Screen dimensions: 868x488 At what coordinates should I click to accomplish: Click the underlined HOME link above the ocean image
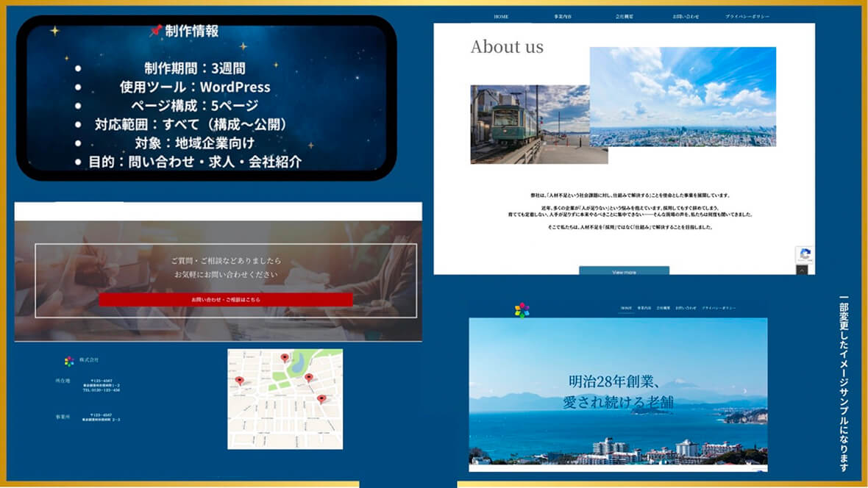626,308
